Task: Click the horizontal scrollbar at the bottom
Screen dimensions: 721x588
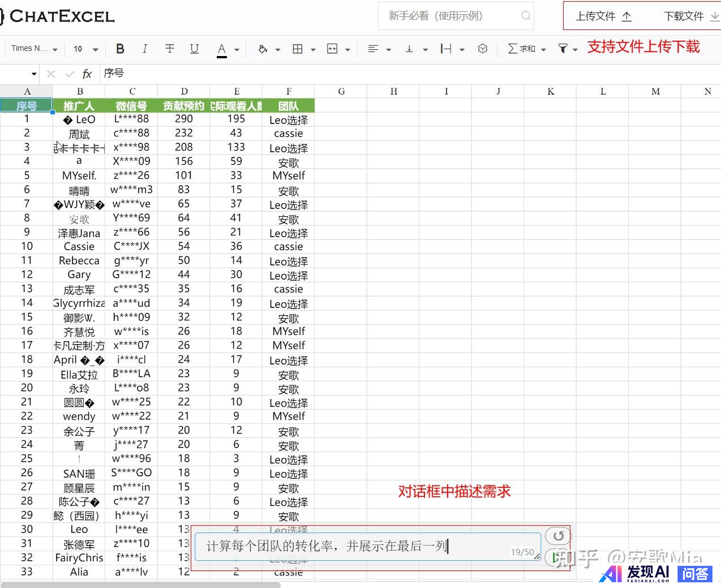Action: tap(140, 585)
